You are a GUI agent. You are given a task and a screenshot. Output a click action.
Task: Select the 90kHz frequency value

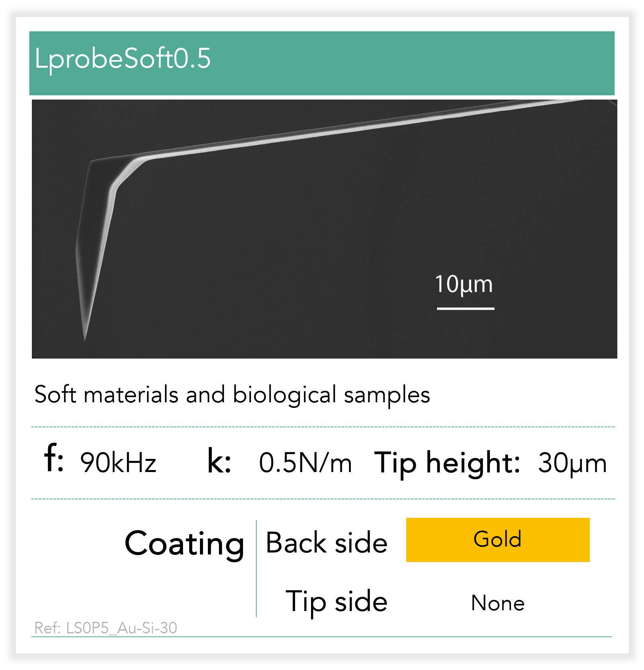pos(118,463)
